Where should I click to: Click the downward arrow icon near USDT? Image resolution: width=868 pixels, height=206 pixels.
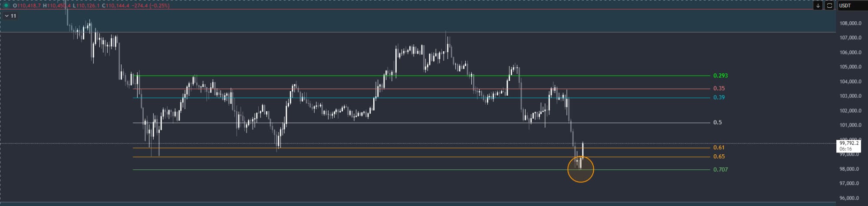(818, 6)
